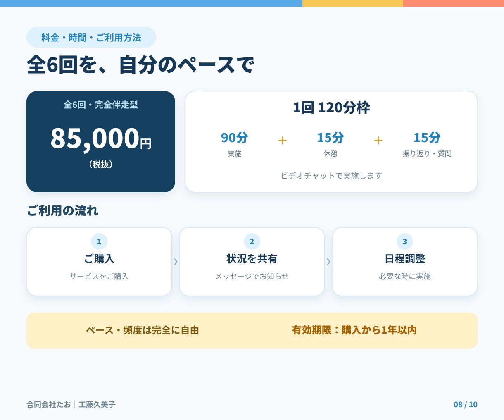Click the 休憩 label

pyautogui.click(x=330, y=154)
